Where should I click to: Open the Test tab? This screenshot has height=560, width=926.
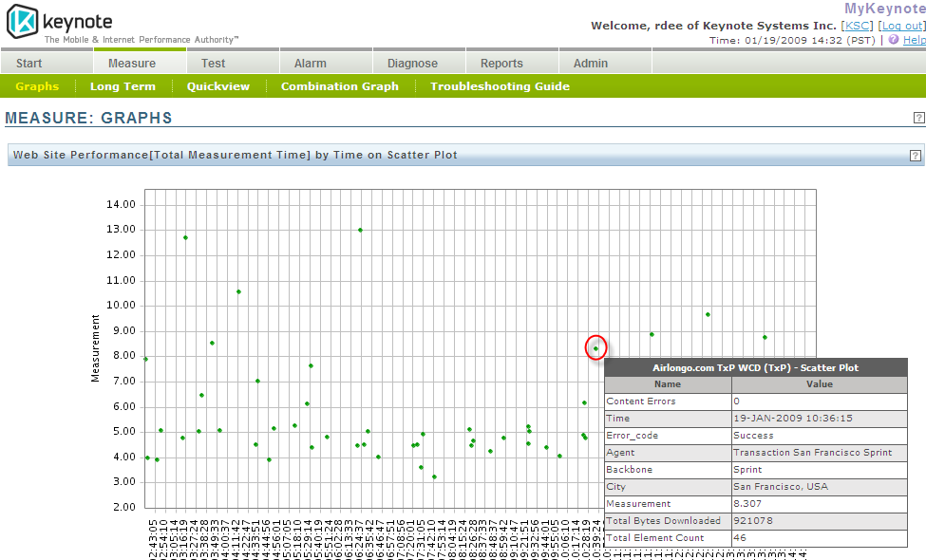point(234,63)
